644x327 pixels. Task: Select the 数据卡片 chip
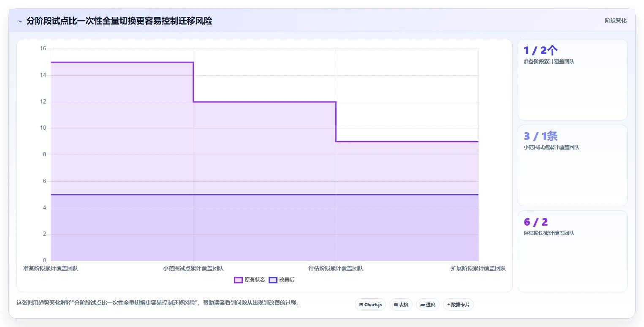click(x=458, y=305)
